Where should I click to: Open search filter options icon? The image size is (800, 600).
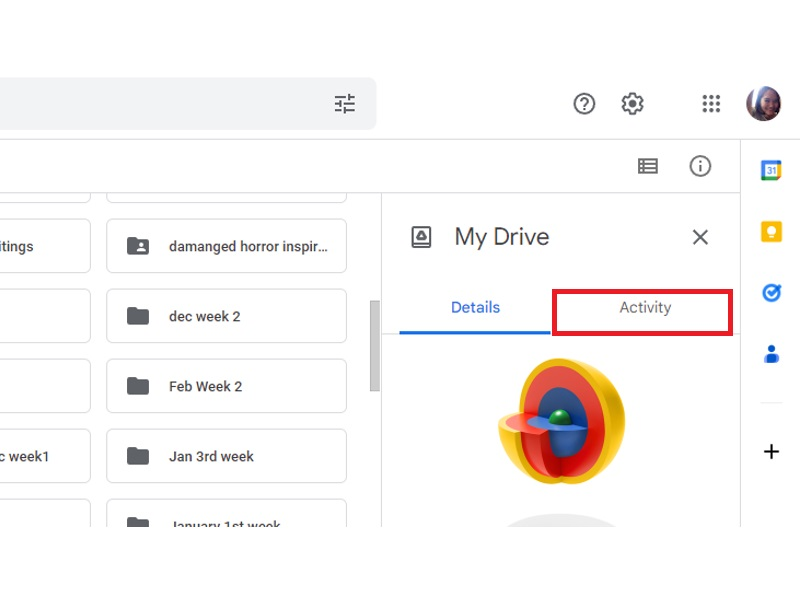pos(345,104)
